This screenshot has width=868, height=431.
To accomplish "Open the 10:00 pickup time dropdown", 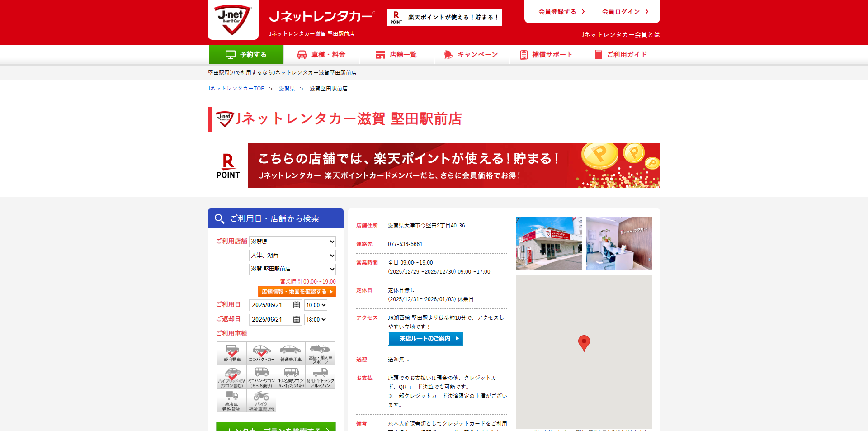I will [316, 305].
